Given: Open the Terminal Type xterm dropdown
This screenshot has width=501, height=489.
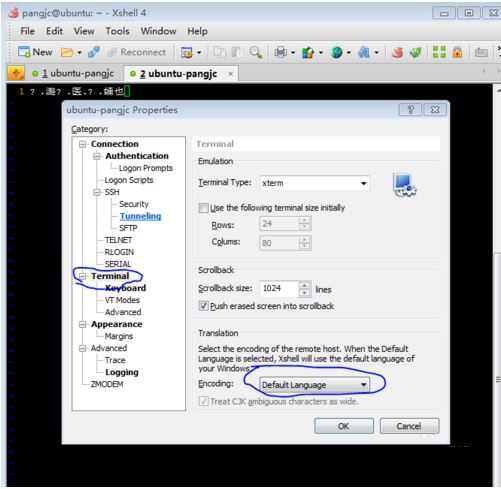Looking at the screenshot, I should coord(314,183).
